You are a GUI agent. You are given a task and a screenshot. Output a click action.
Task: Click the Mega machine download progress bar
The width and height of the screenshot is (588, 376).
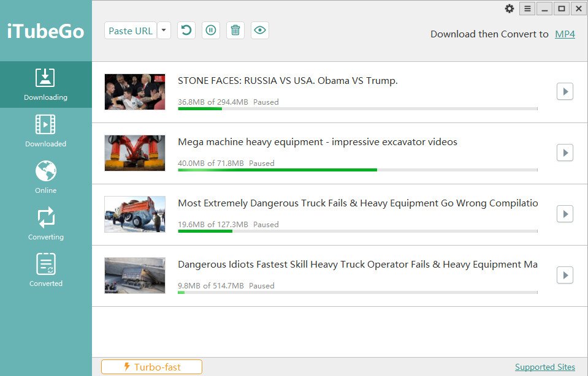(x=357, y=170)
